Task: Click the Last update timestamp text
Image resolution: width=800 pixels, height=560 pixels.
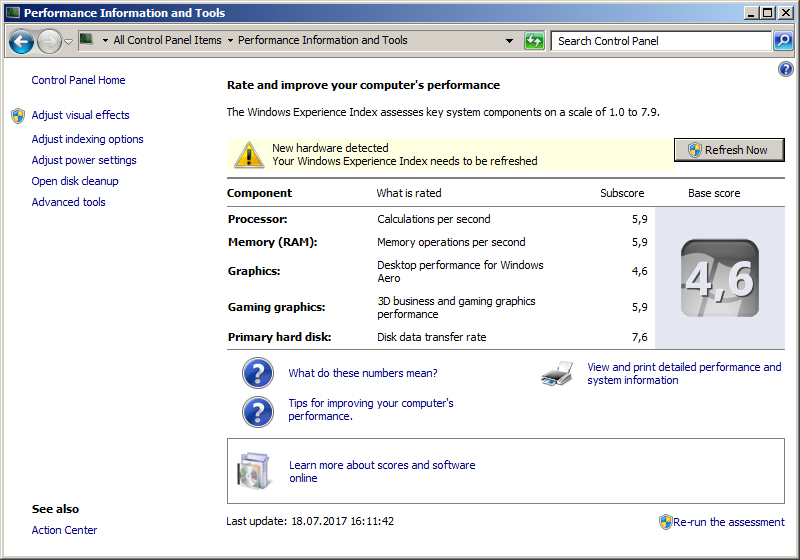Action: [310, 521]
